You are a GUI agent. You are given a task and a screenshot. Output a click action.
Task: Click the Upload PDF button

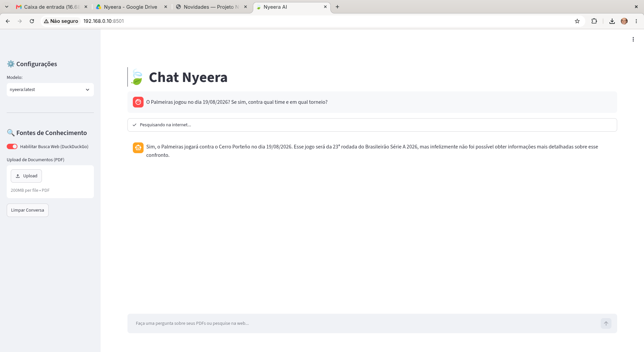pos(26,176)
